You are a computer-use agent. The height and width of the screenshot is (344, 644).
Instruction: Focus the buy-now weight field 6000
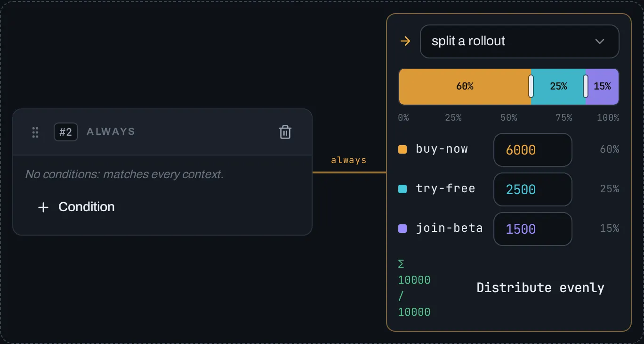(533, 150)
